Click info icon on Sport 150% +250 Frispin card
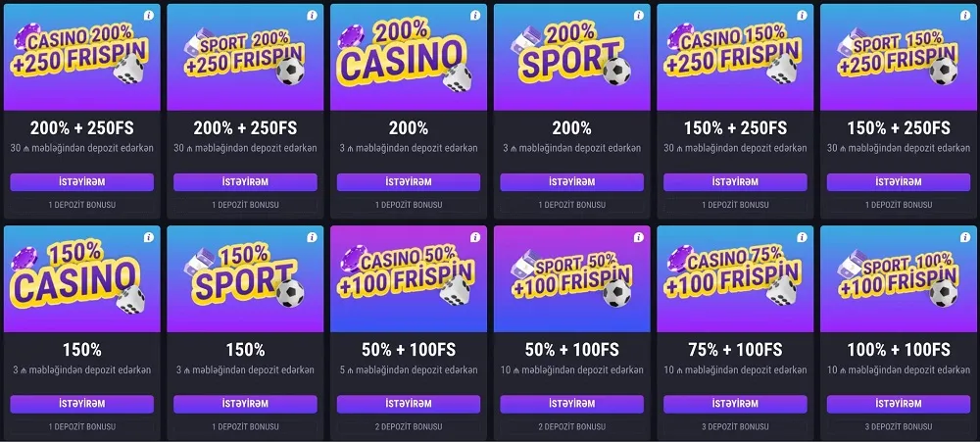The width and height of the screenshot is (980, 442). click(965, 16)
